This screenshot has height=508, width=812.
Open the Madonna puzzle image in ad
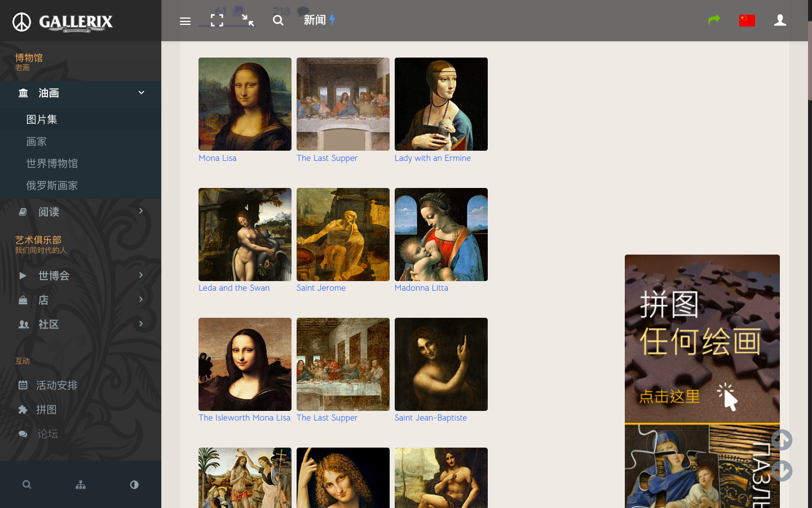point(702,466)
